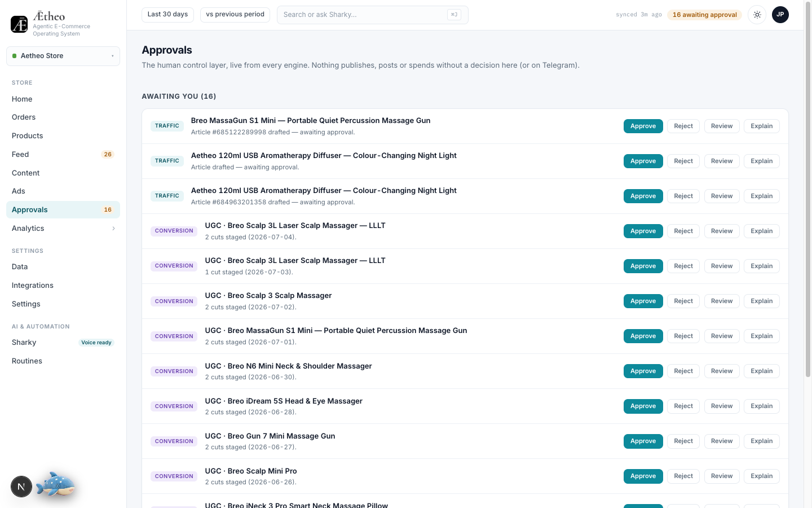Explain the Breo MassaGun S1 Mini article
This screenshot has width=812, height=508.
pos(762,126)
